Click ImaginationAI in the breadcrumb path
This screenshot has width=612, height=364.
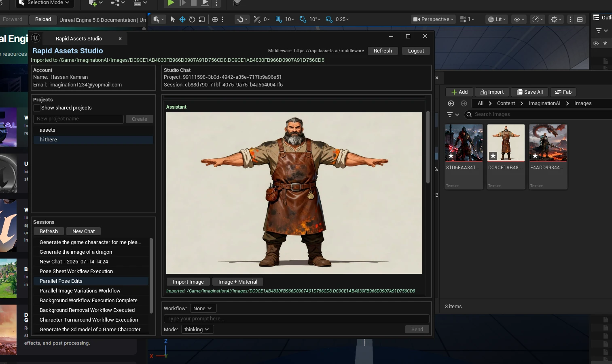coord(544,103)
